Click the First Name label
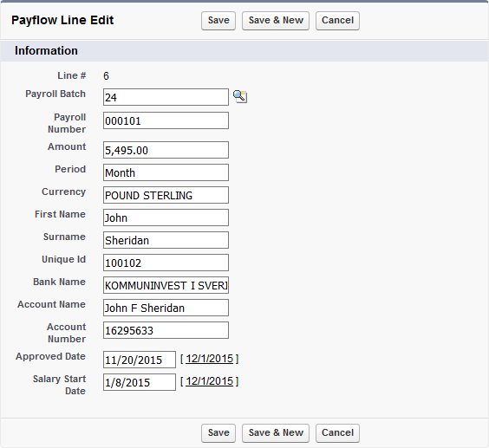The width and height of the screenshot is (489, 448). coord(60,214)
